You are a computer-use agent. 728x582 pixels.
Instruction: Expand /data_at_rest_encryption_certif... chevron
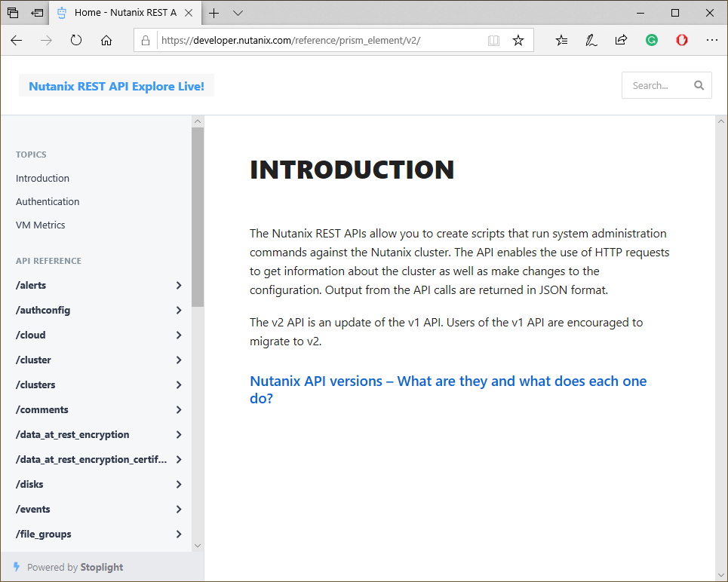(179, 459)
